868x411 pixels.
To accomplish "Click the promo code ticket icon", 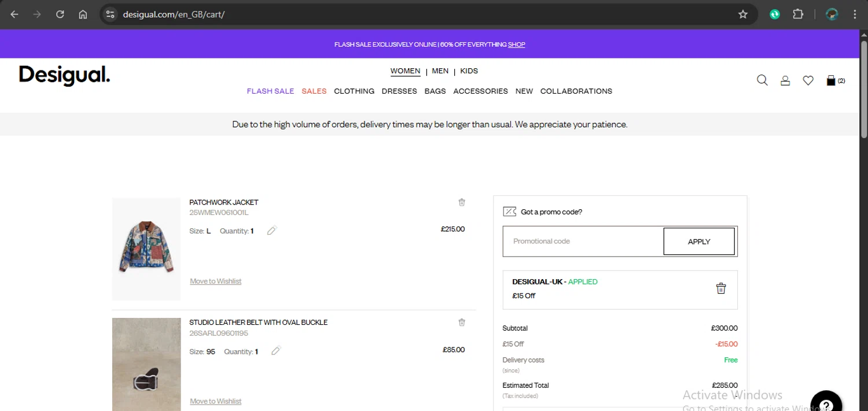I will (x=510, y=212).
